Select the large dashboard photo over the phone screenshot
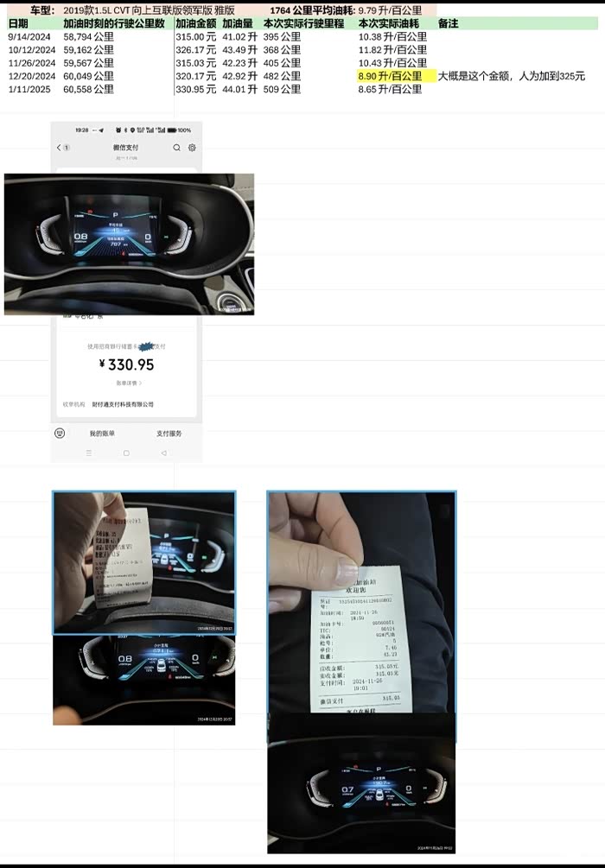This screenshot has height=868, width=605. [129, 244]
